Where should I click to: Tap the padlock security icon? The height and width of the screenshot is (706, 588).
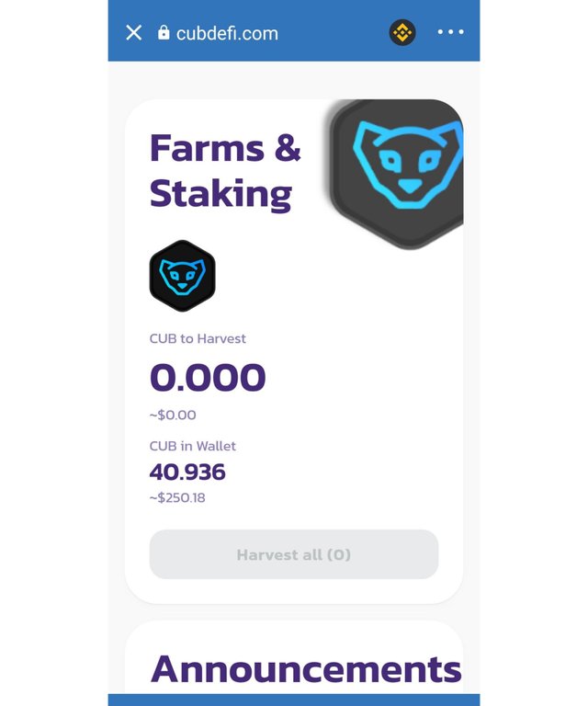click(x=164, y=33)
